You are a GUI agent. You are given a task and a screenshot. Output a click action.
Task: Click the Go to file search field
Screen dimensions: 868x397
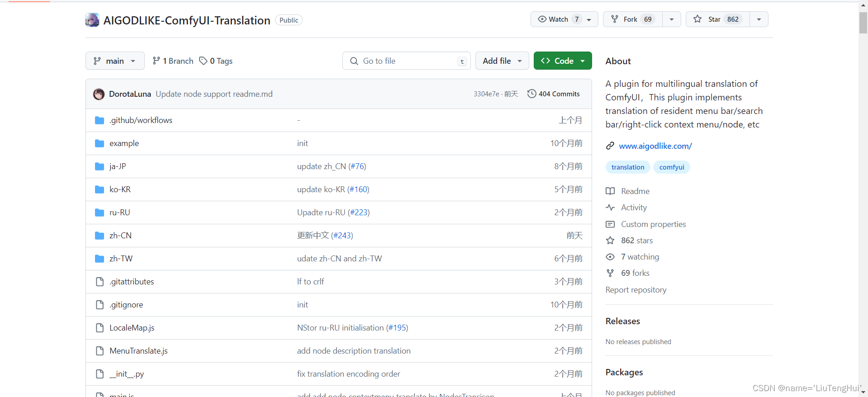click(406, 61)
